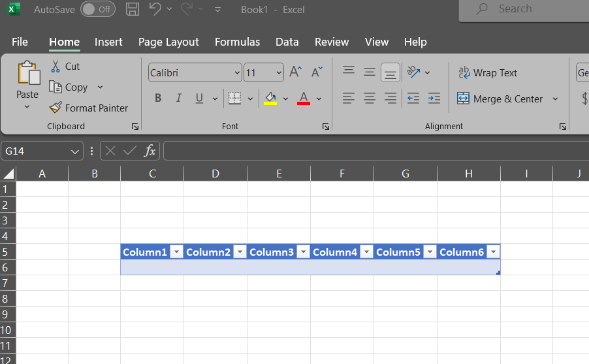Toggle Wrap Text
Screen dimensions: 589x364
click(488, 72)
